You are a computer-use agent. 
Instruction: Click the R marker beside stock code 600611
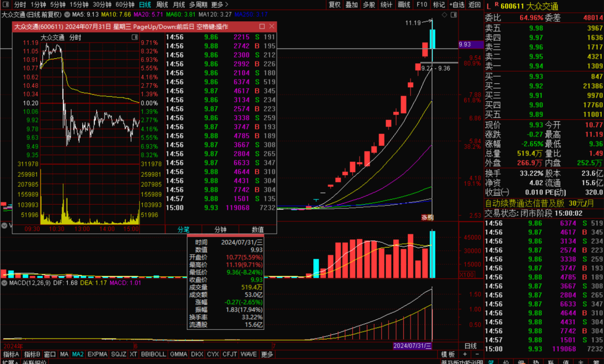[497, 4]
